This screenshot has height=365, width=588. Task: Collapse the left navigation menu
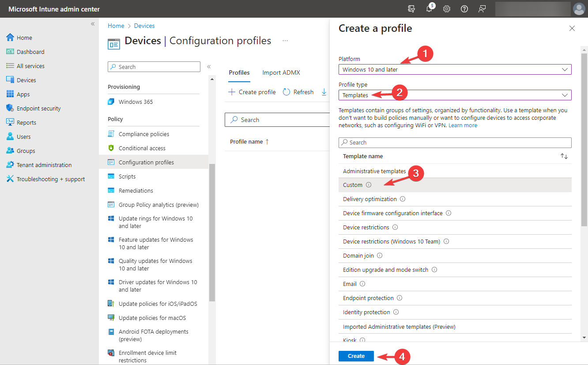pyautogui.click(x=93, y=24)
